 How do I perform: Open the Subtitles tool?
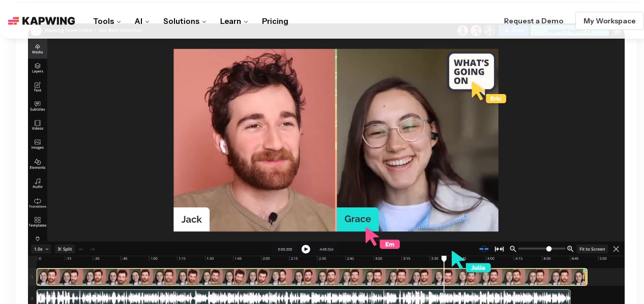[x=38, y=106]
